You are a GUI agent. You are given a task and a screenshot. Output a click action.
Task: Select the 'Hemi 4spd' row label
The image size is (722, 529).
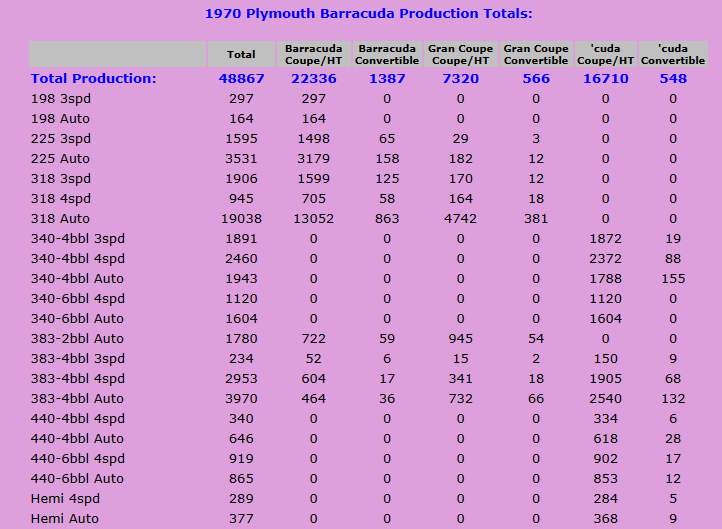click(65, 499)
